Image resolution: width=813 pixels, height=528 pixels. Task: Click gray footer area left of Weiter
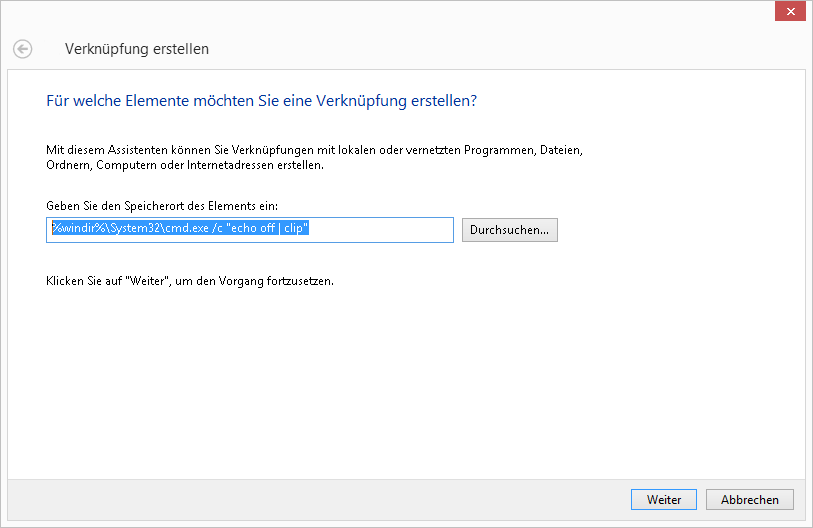(x=300, y=499)
